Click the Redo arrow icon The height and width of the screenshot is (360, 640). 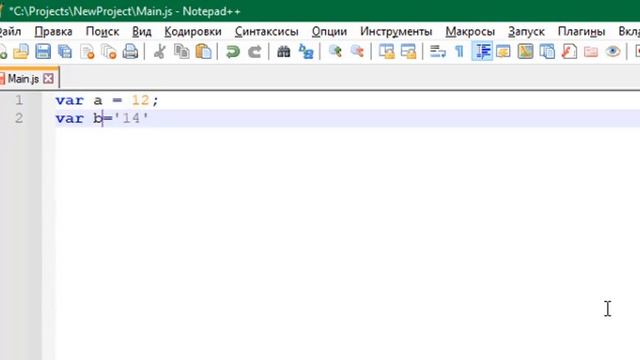coord(255,52)
